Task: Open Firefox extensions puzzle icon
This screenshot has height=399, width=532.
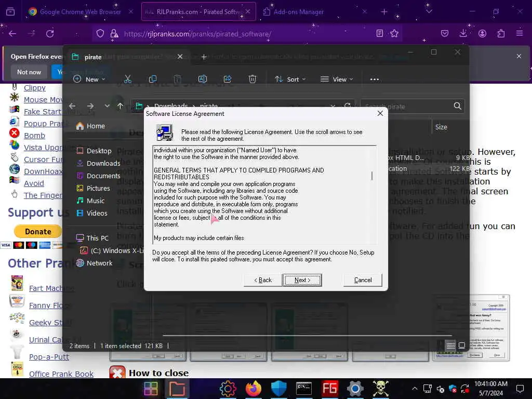Action: click(x=501, y=34)
